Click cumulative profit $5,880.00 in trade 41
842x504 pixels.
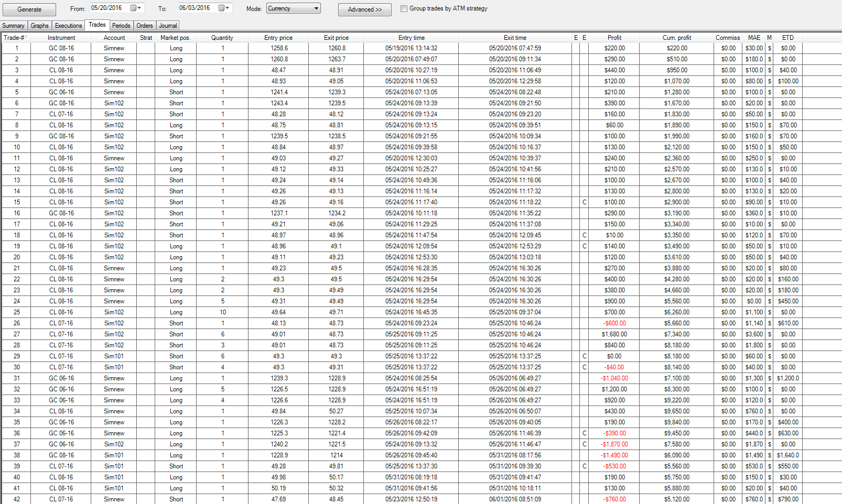677,488
